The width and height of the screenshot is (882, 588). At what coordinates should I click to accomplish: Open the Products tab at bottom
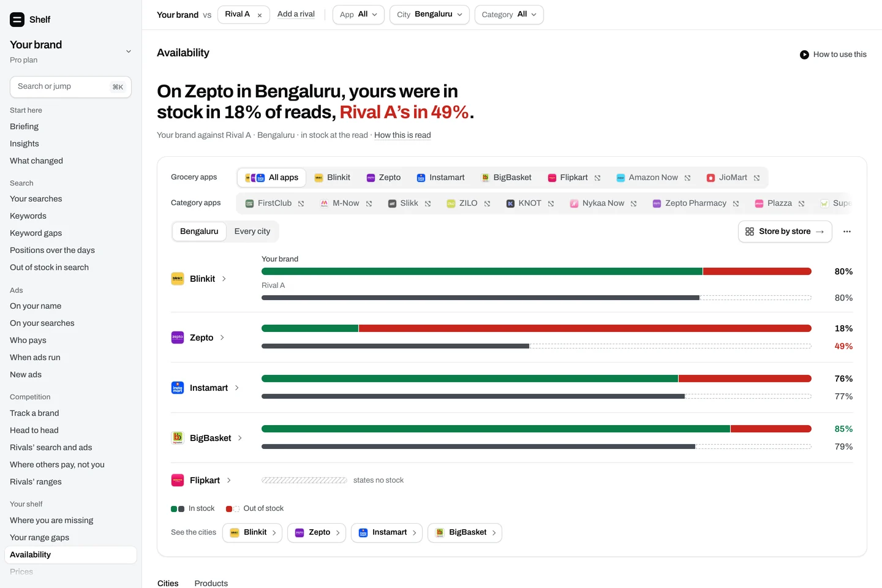tap(211, 583)
